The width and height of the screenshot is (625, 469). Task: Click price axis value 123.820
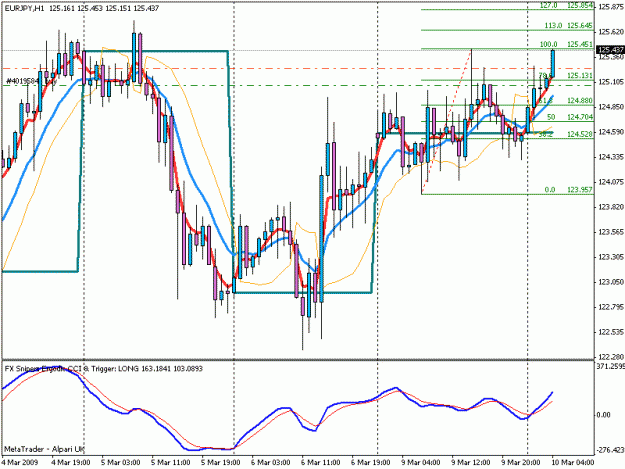click(x=611, y=207)
